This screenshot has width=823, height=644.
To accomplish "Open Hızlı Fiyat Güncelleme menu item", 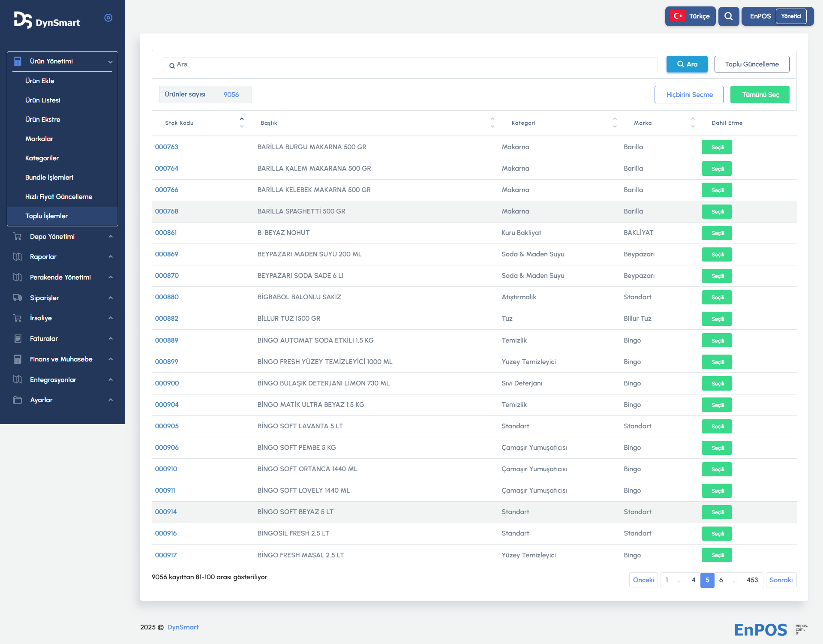I will click(x=59, y=196).
